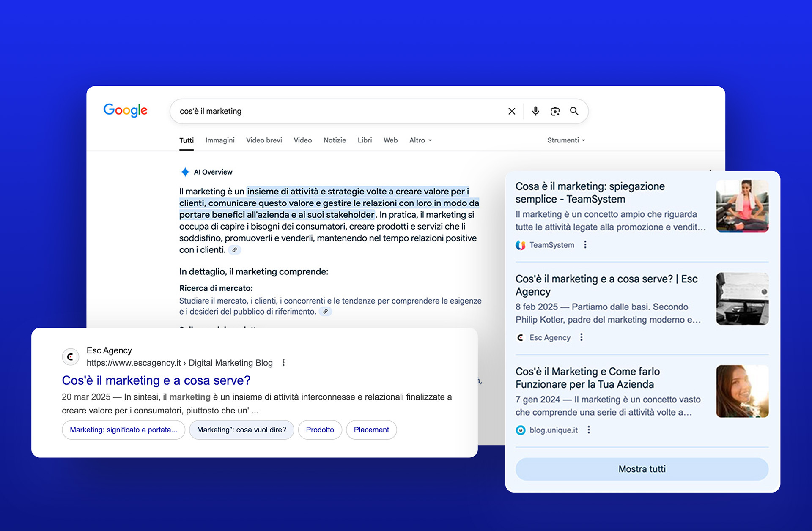Click the AI Overview sparkle icon
The width and height of the screenshot is (812, 531).
click(x=185, y=172)
